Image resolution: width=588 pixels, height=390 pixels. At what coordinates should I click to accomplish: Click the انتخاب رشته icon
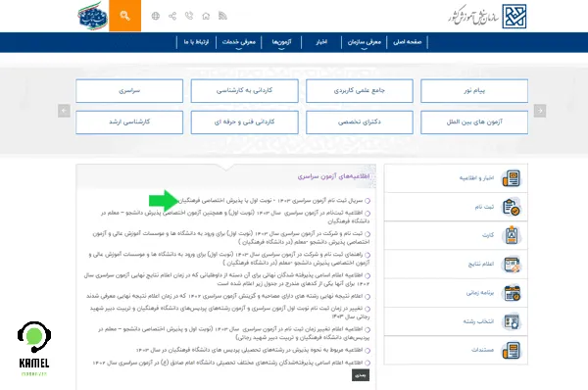(x=512, y=321)
